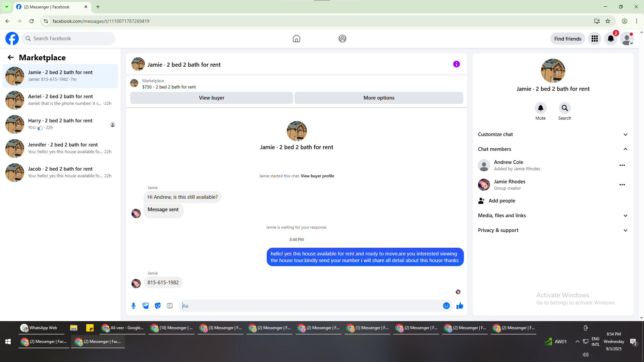Click Andrew Cole in chat members
Image resolution: width=644 pixels, height=362 pixels.
[508, 162]
